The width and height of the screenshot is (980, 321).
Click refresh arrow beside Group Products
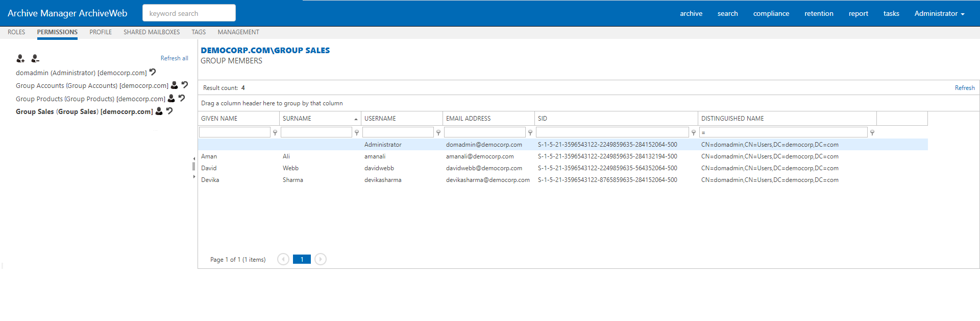point(182,98)
